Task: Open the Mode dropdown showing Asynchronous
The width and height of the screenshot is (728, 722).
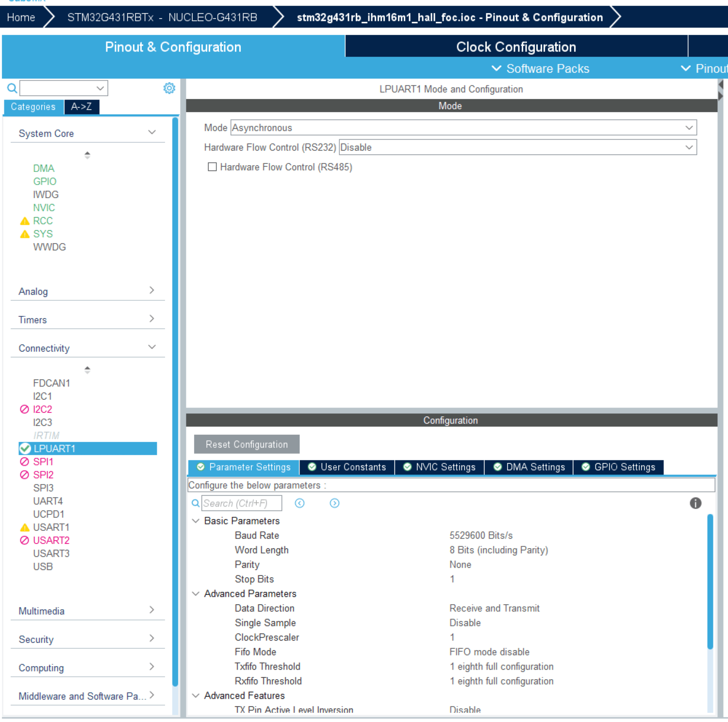Action: click(463, 128)
